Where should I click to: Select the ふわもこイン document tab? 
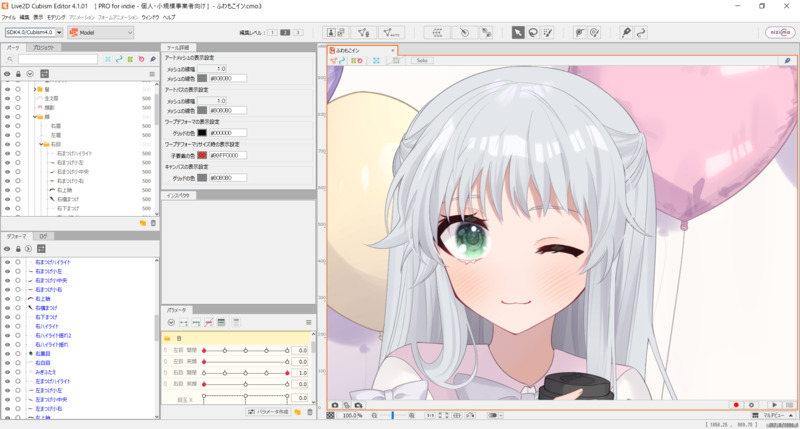click(362, 50)
